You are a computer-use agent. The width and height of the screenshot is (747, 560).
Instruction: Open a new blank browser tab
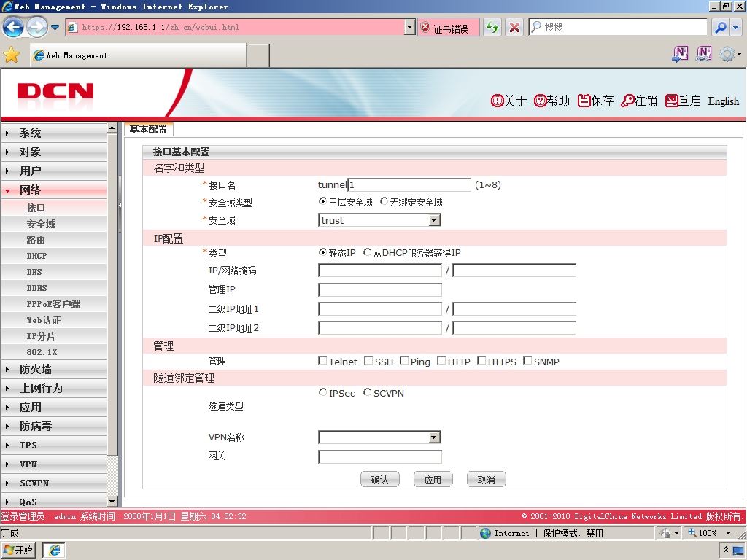[259, 55]
